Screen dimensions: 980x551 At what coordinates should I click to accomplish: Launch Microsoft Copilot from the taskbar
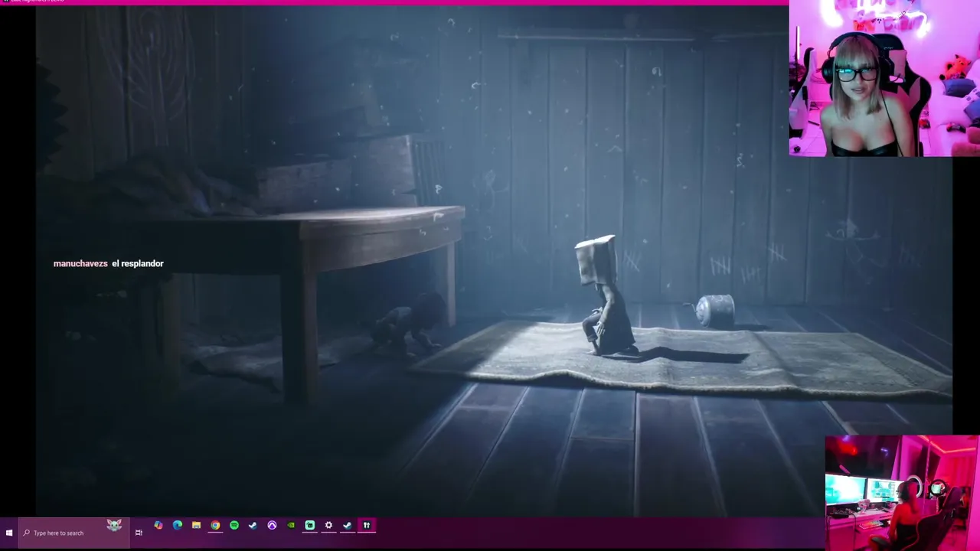point(158,526)
